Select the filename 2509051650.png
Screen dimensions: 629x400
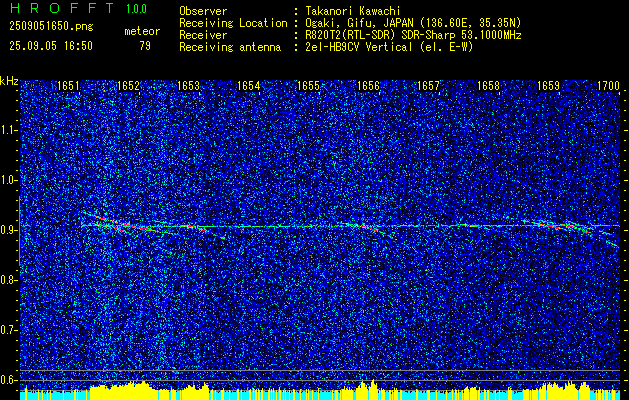[51, 27]
